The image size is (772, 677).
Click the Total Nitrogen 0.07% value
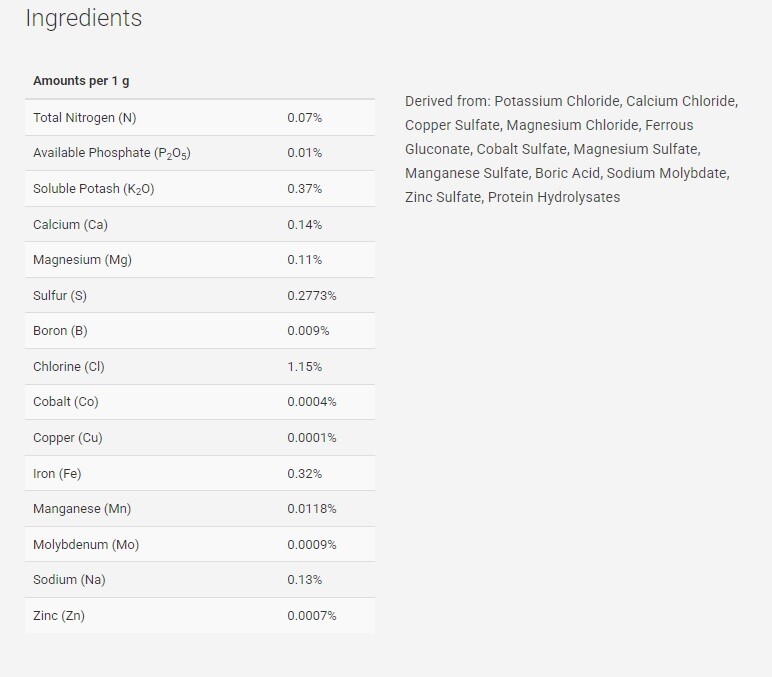tap(304, 118)
